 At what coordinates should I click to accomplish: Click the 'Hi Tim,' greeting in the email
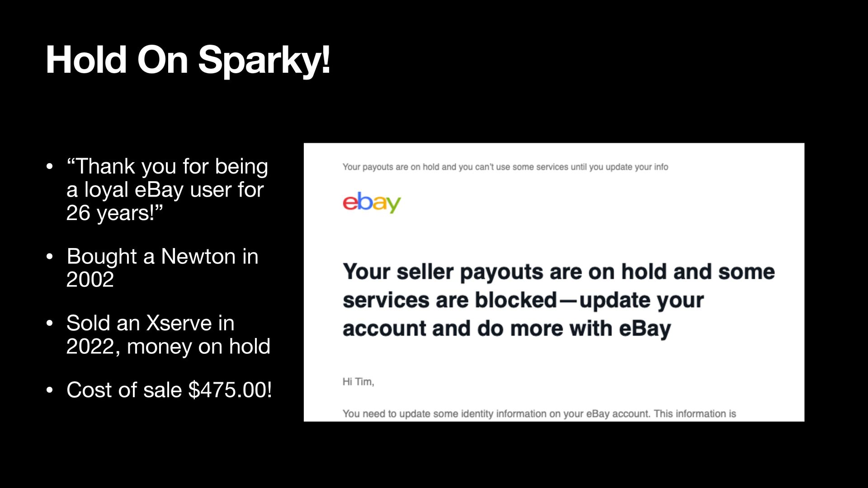[358, 382]
